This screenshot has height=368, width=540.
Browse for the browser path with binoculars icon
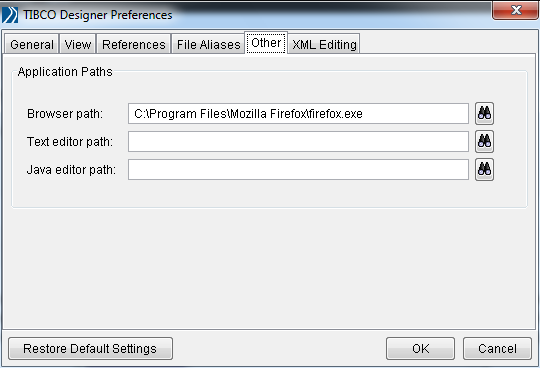click(484, 114)
